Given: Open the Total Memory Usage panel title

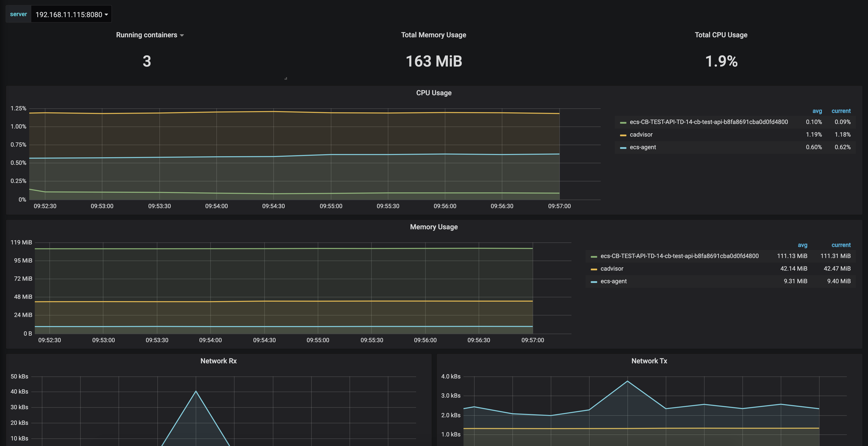Looking at the screenshot, I should [x=433, y=35].
